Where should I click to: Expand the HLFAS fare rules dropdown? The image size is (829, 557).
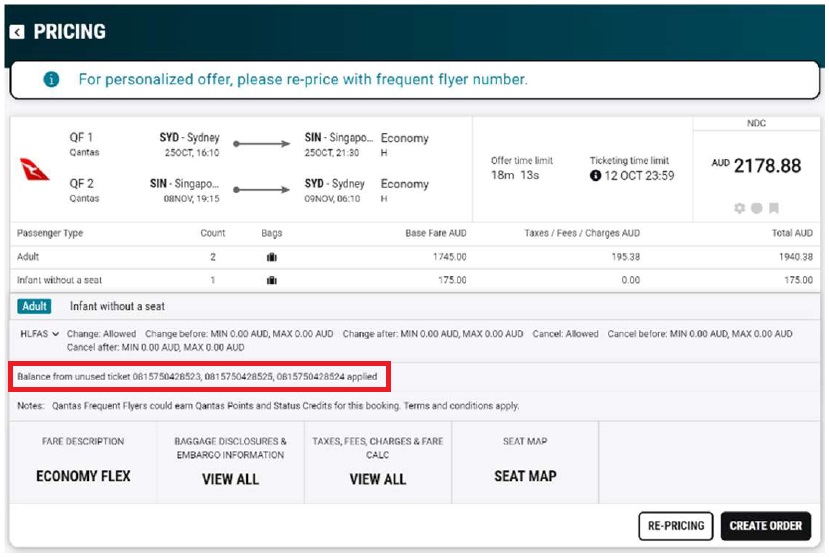tap(40, 334)
